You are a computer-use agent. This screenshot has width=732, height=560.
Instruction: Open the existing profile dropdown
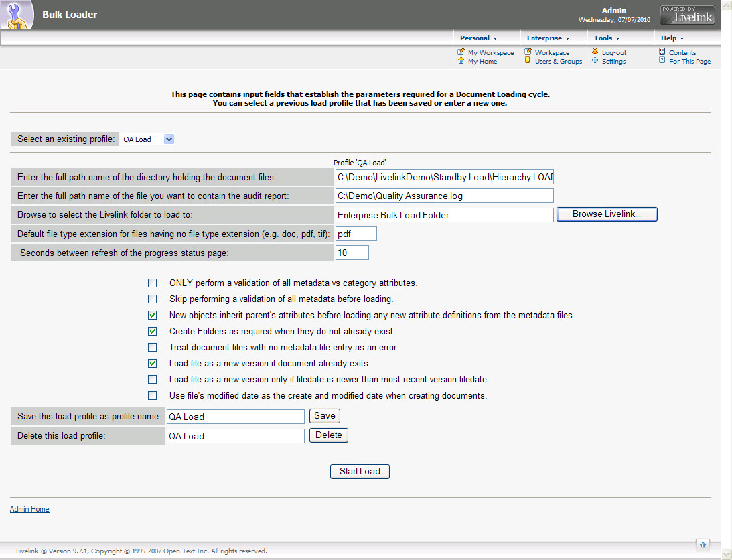147,139
